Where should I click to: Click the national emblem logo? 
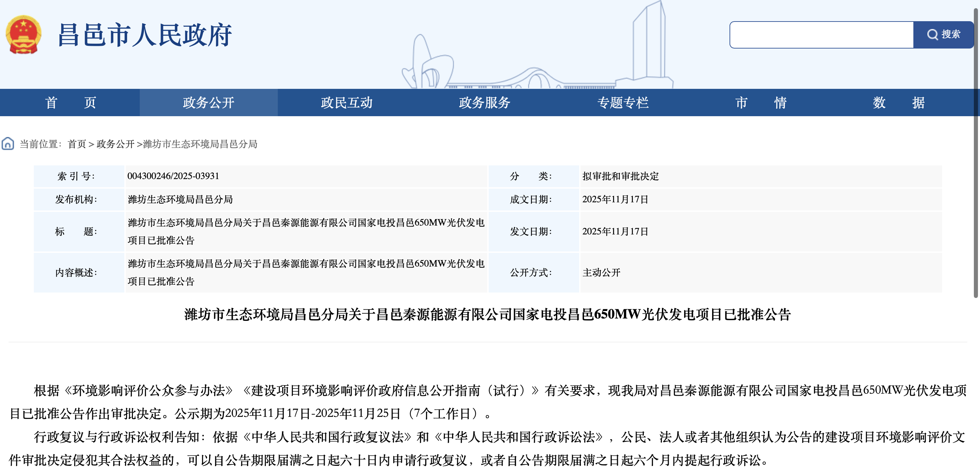(x=24, y=35)
